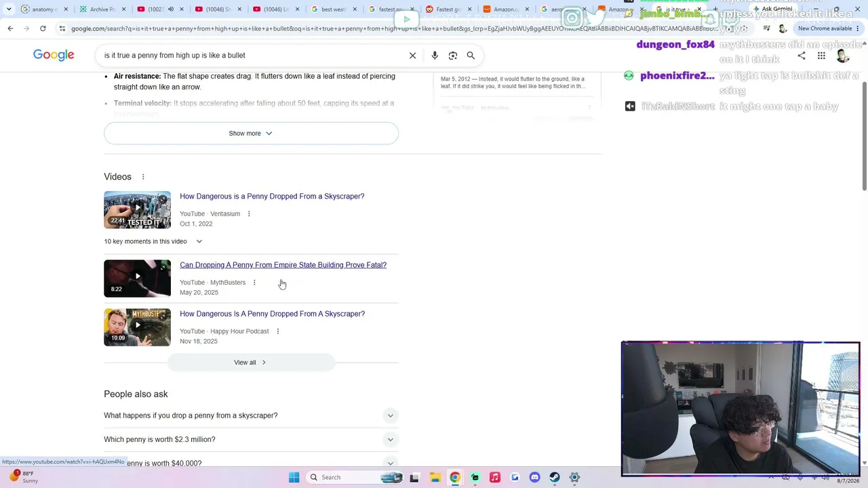Click Ask Gemini button
This screenshot has height=488, width=868.
pos(773,9)
